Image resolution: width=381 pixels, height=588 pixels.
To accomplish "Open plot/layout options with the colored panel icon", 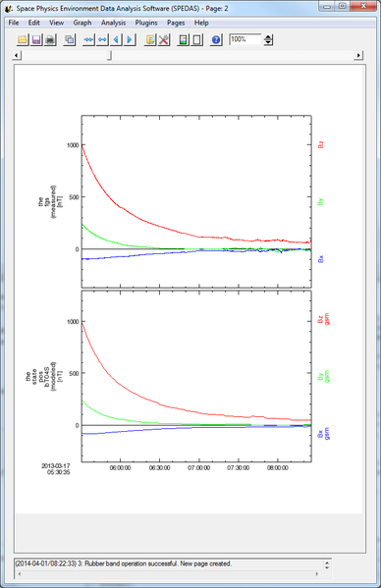I will pyautogui.click(x=183, y=39).
